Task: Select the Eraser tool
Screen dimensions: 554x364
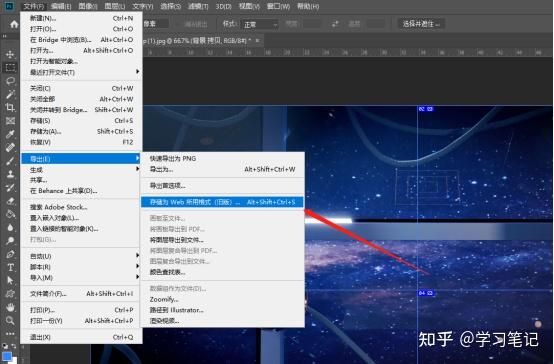Action: pyautogui.click(x=10, y=201)
